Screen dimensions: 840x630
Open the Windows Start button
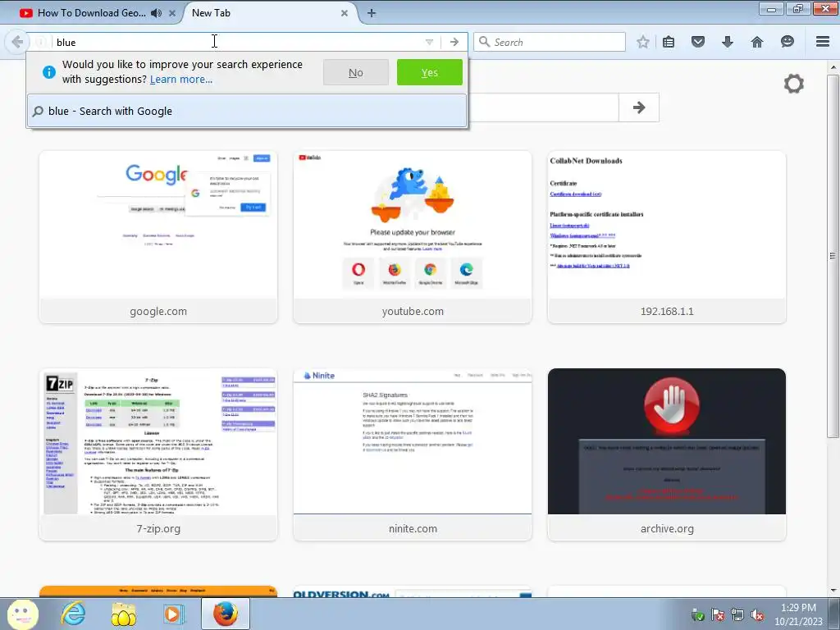[22, 614]
